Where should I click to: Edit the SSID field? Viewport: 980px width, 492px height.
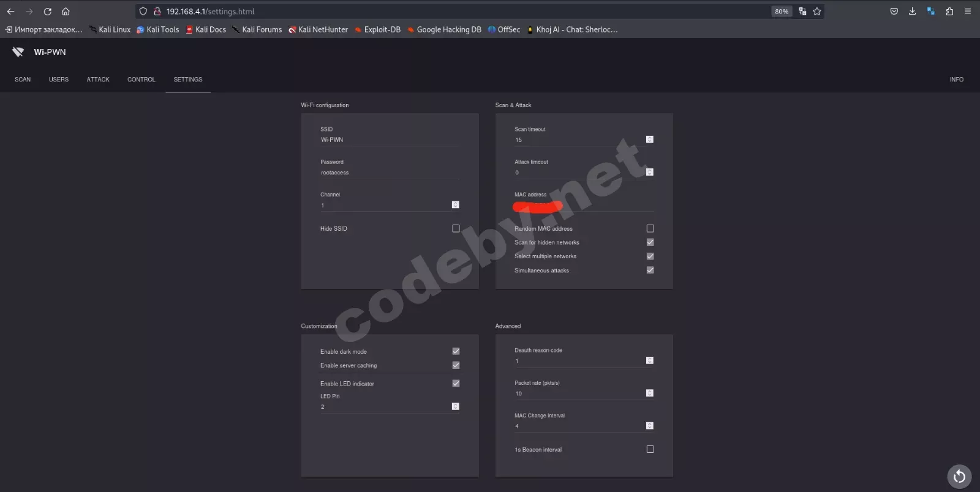[390, 140]
